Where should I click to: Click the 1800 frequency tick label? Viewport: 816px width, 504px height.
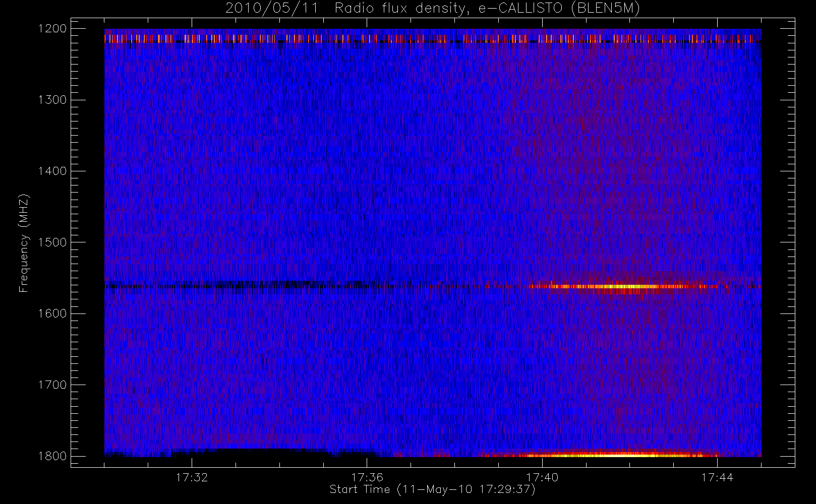tap(52, 456)
